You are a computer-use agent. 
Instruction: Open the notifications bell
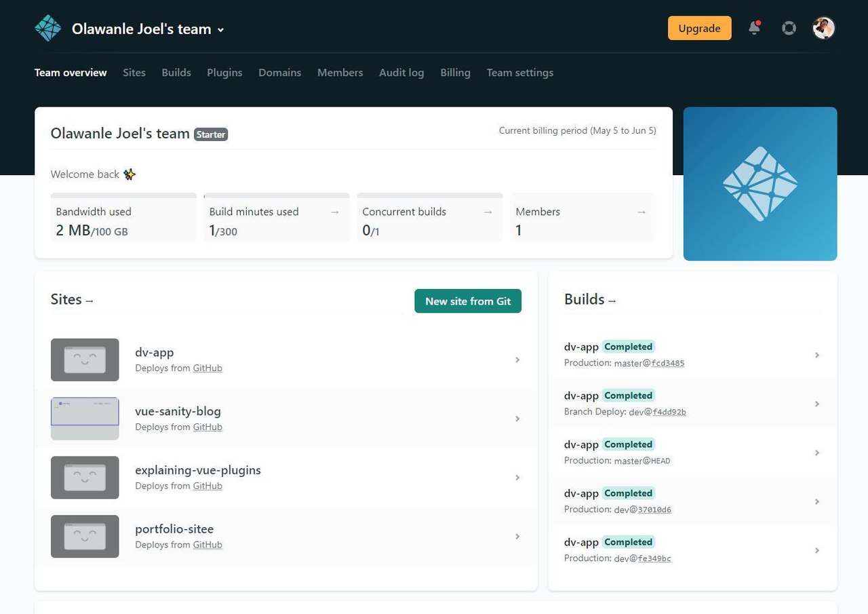click(x=753, y=28)
